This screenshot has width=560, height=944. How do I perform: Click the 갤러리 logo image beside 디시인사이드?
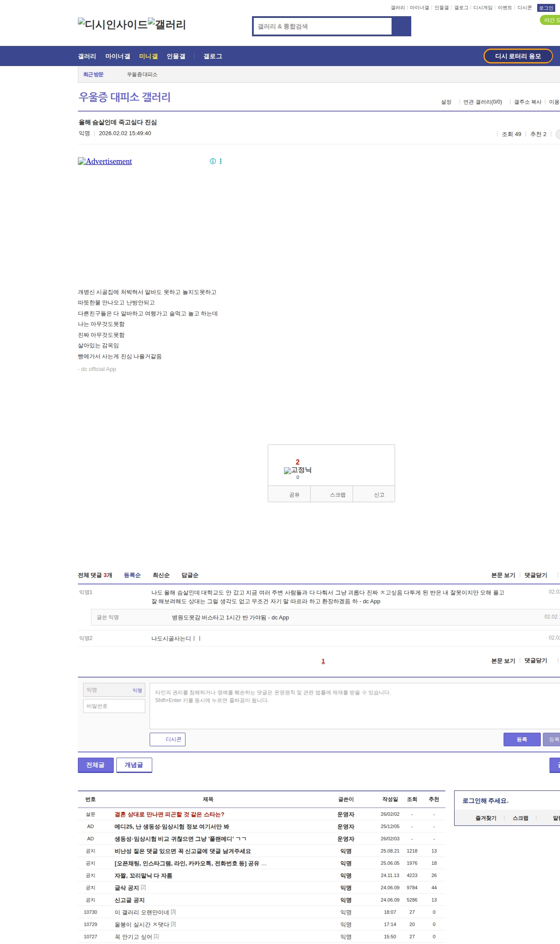(167, 24)
